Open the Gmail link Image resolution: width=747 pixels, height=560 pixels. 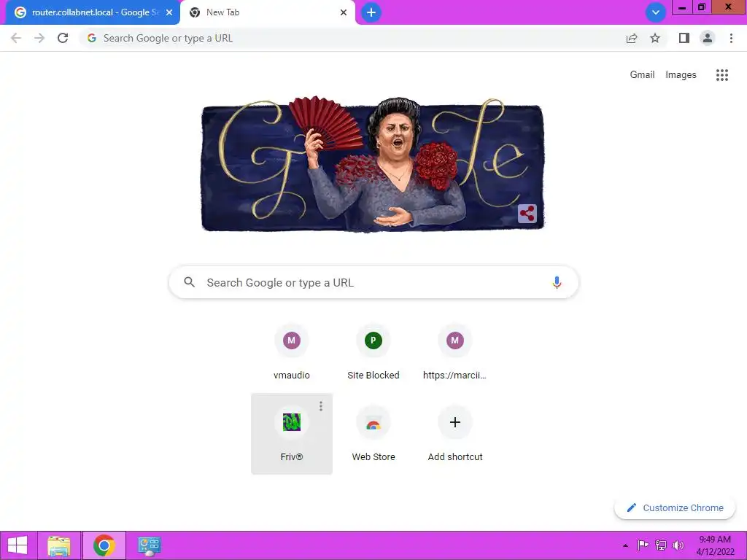tap(642, 75)
